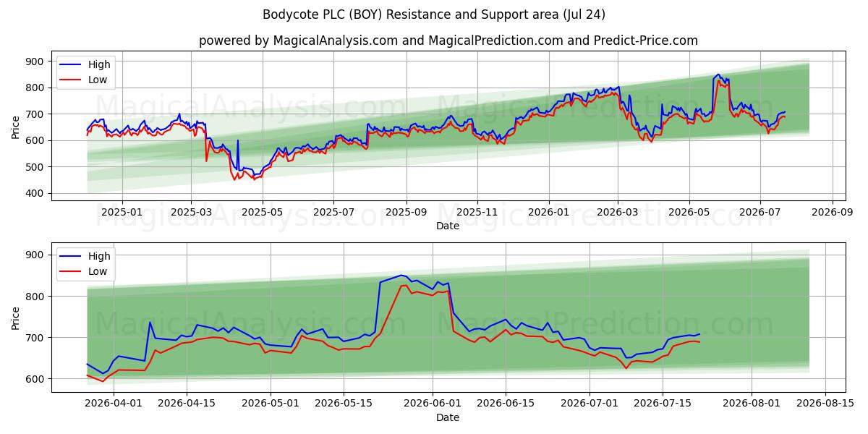Click the '2026-06-15' date label on the lower chart
Viewport: 868px width, 434px height.
point(506,404)
